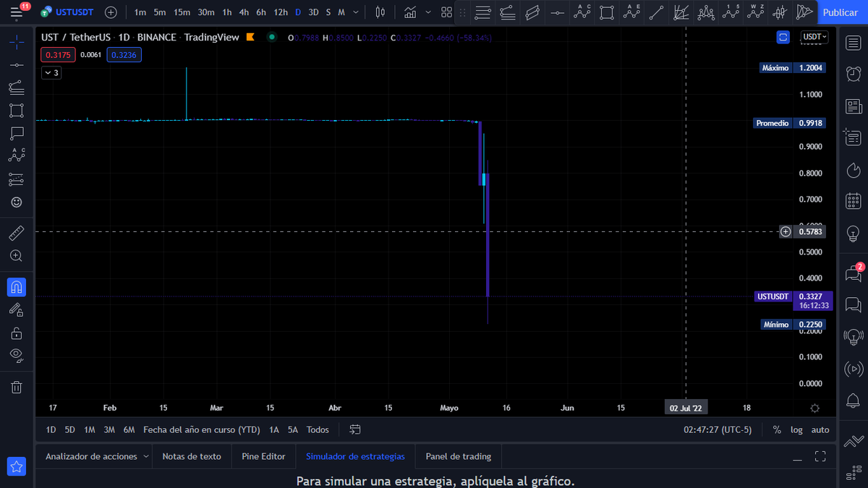Select the horizontal line tool in favorites bar

coord(556,12)
